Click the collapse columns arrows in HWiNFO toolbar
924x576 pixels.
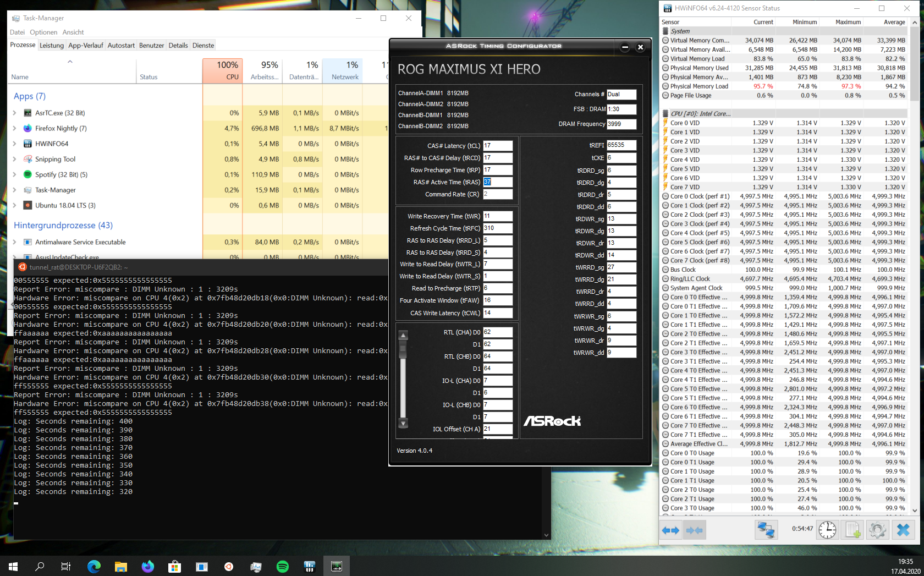(x=695, y=530)
